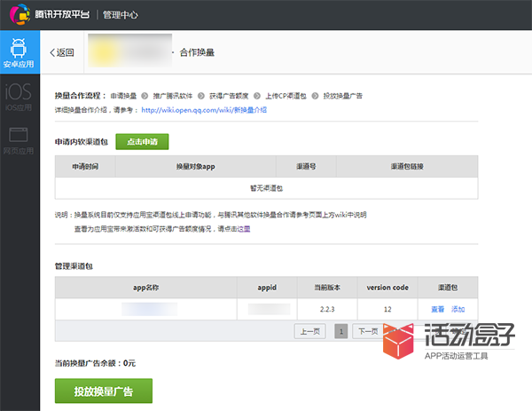The height and width of the screenshot is (411, 532).
Task: Select the blurred app name in table row
Action: click(149, 309)
